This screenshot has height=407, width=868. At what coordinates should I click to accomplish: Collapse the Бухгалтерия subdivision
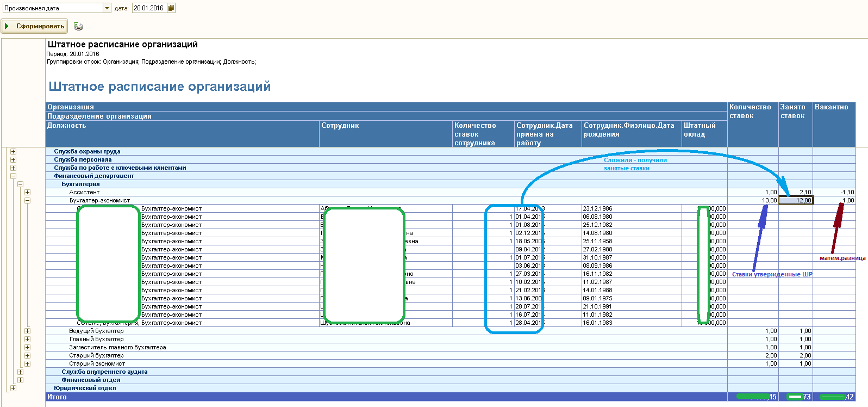[x=20, y=184]
